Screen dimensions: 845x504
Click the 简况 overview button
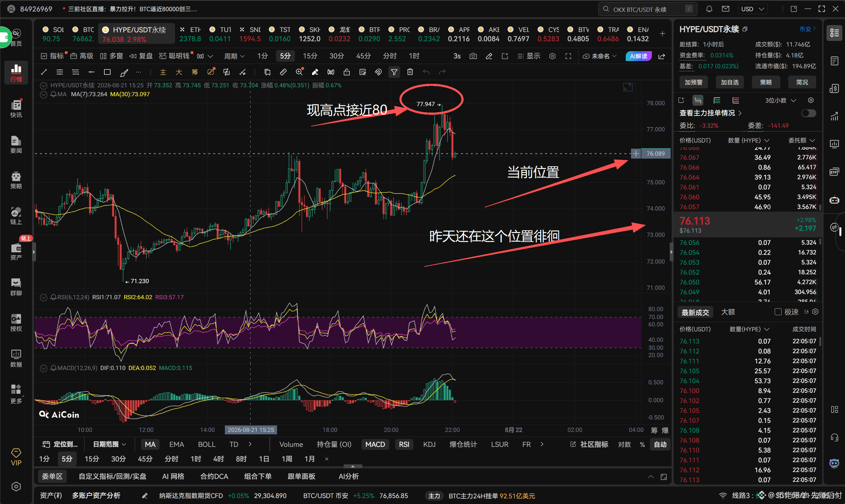click(x=802, y=82)
